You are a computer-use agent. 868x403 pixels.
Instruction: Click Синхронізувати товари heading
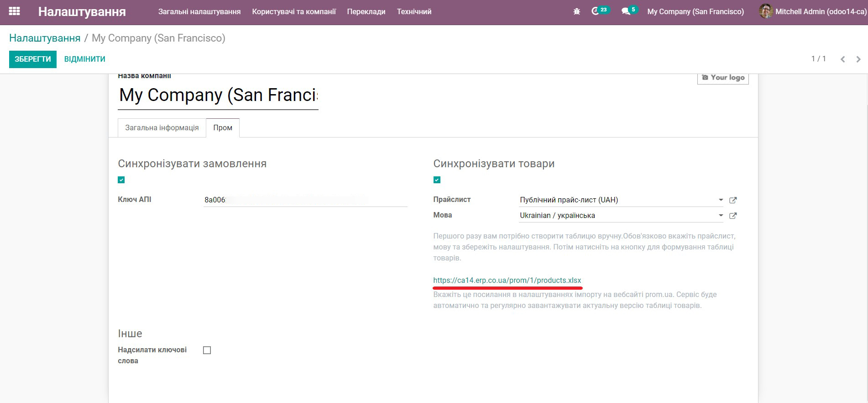494,164
